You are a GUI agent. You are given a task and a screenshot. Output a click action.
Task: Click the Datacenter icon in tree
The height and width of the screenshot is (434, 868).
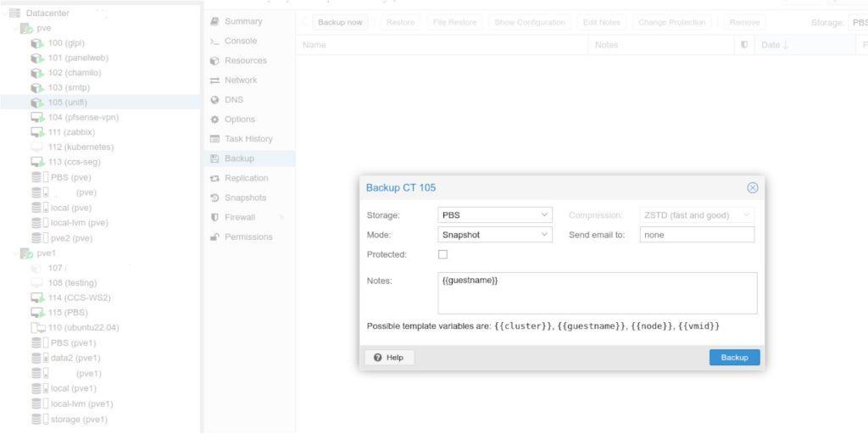click(x=15, y=13)
